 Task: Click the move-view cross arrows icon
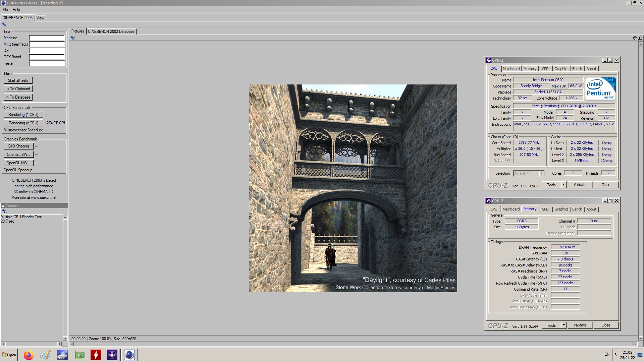pos(635,38)
